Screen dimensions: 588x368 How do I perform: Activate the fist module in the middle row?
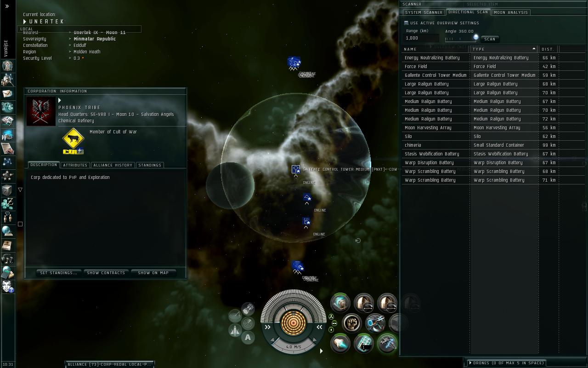[x=352, y=323]
